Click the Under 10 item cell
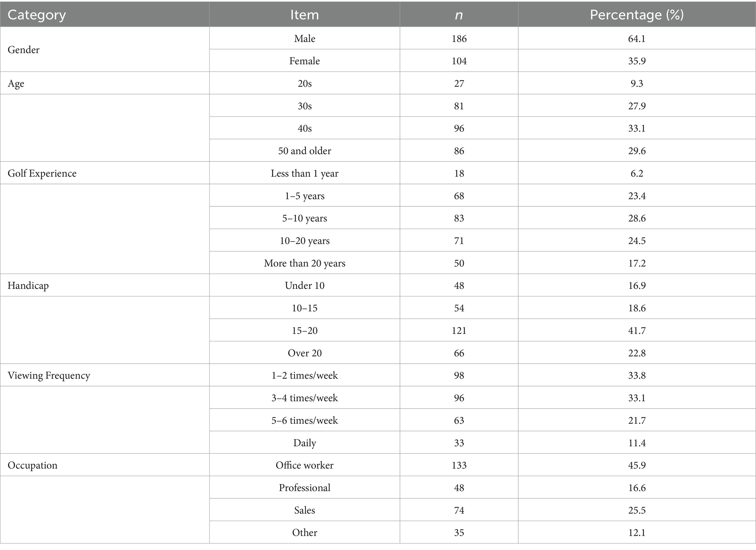 (x=304, y=285)
